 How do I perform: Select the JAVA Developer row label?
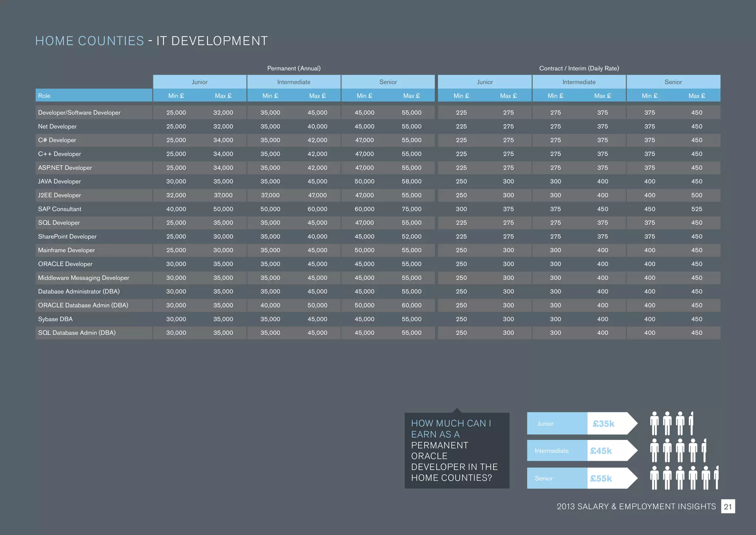59,181
